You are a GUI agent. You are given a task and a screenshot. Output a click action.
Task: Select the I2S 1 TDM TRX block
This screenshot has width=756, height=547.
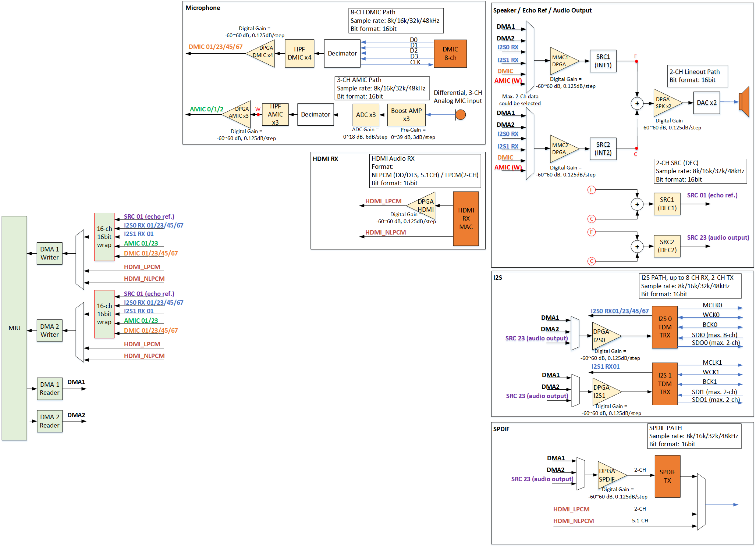coord(664,383)
